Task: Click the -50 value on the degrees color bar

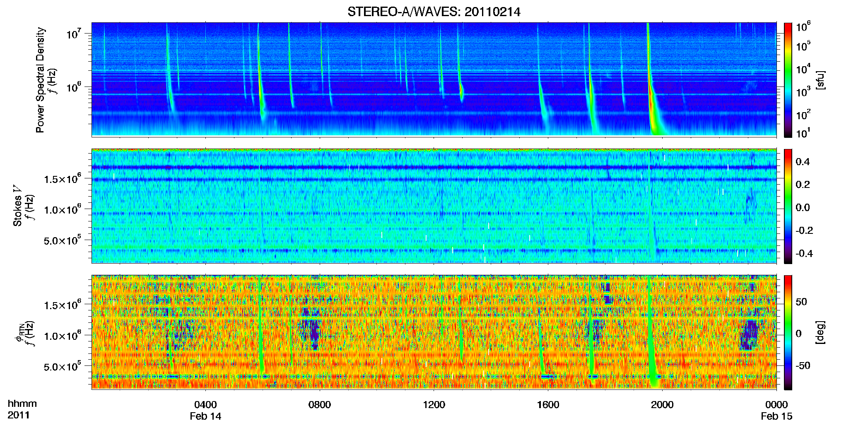Action: (x=803, y=366)
